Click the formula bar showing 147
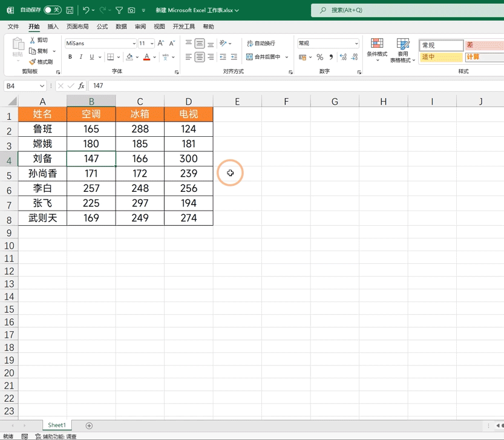 coord(296,86)
